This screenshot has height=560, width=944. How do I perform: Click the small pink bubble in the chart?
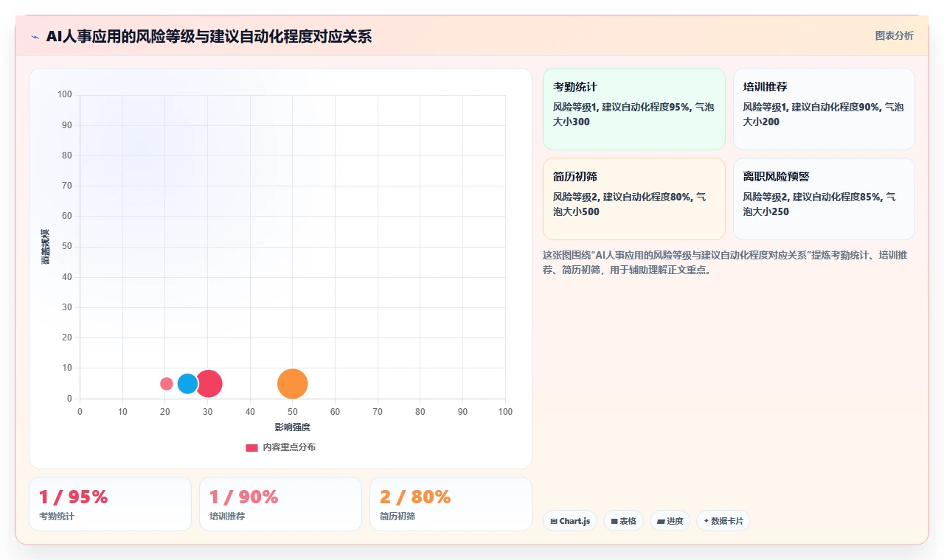pos(167,384)
